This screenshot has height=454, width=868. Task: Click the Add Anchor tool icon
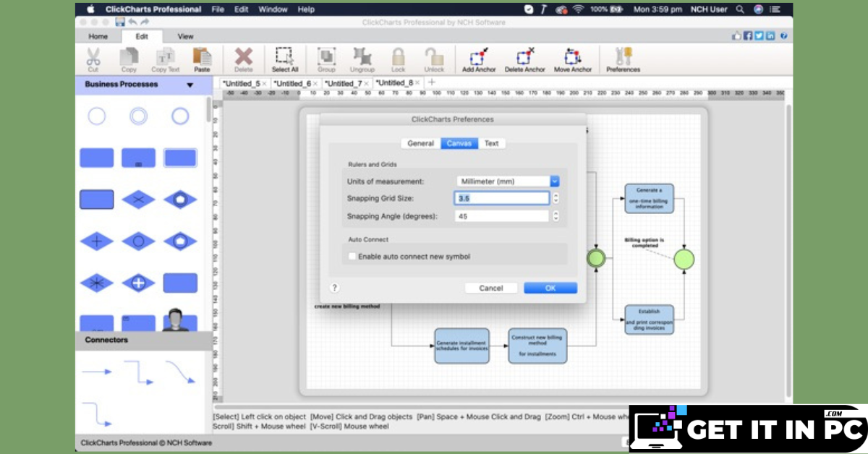(480, 56)
